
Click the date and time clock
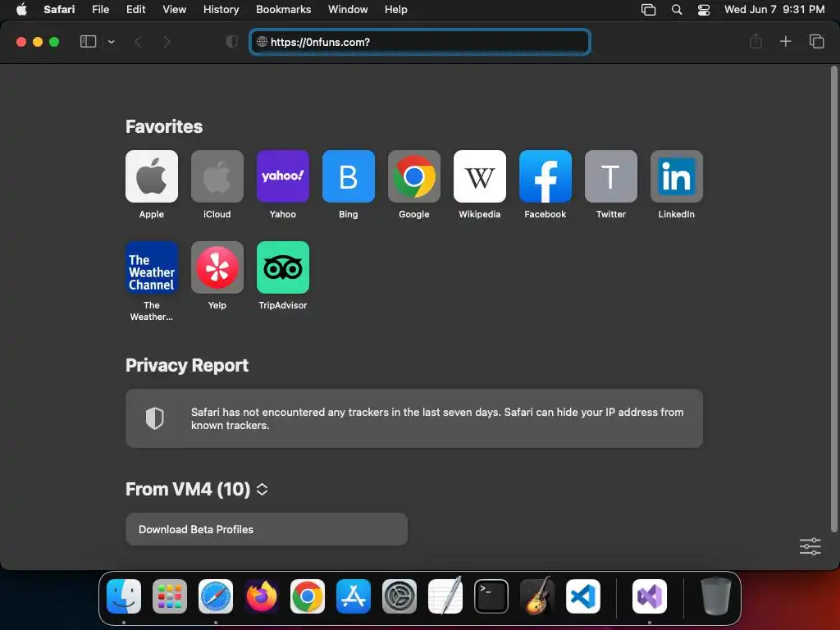(x=774, y=9)
